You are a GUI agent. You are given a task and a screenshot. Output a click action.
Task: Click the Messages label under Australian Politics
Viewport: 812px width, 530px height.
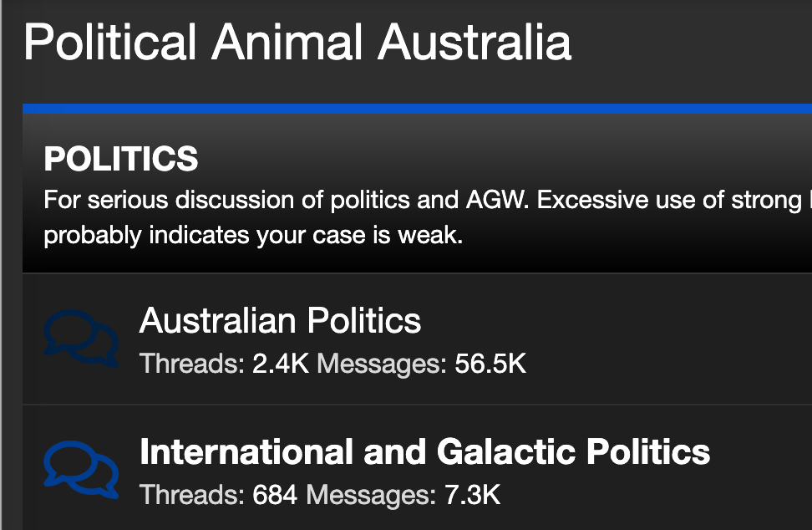tap(382, 364)
